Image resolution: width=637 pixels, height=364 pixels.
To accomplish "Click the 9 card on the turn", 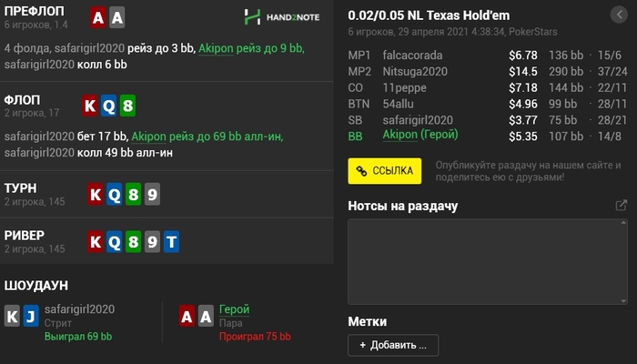I will (152, 194).
